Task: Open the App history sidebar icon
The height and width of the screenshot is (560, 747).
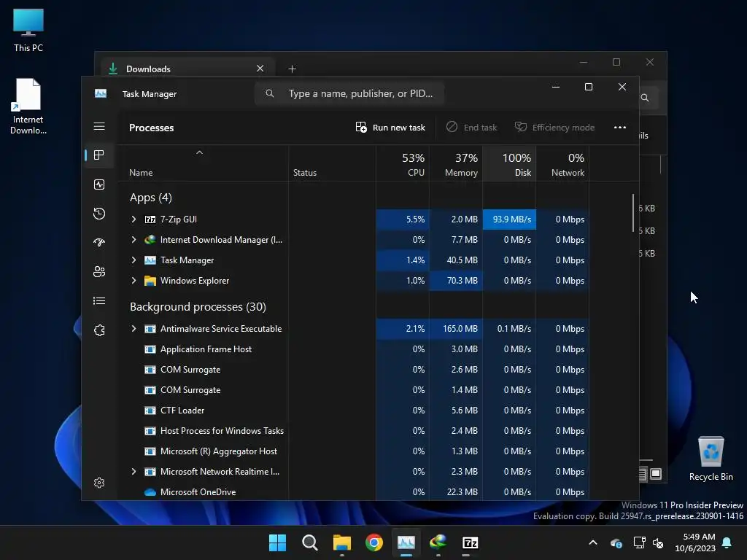Action: (x=99, y=214)
